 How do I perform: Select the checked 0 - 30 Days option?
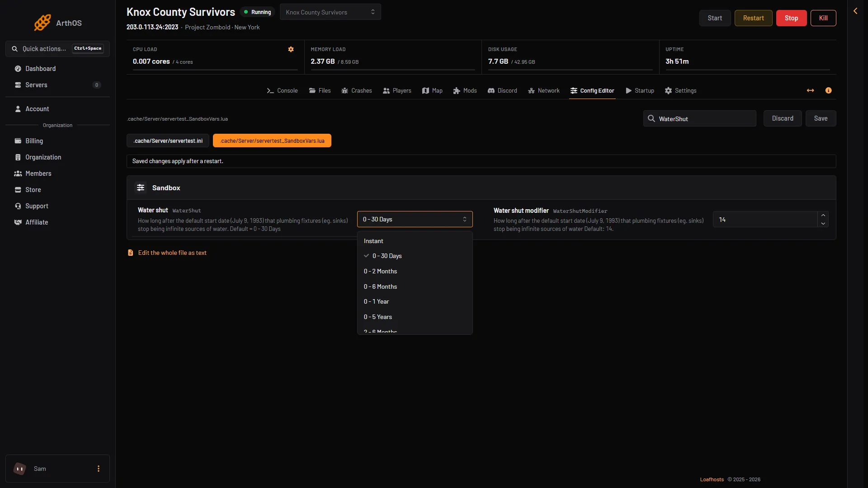tap(415, 256)
